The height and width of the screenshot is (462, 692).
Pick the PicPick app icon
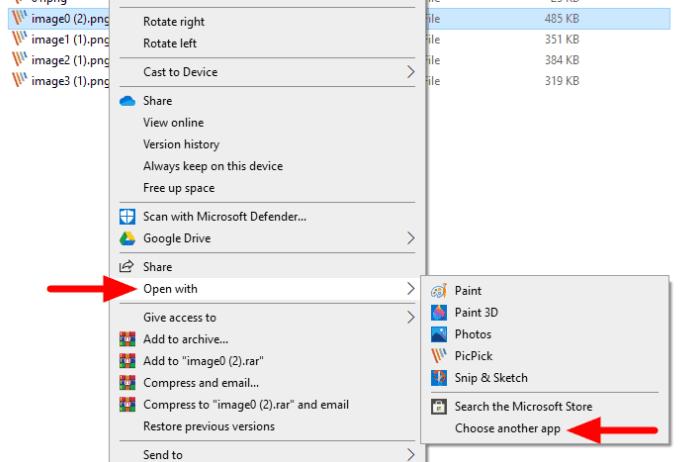click(x=438, y=356)
